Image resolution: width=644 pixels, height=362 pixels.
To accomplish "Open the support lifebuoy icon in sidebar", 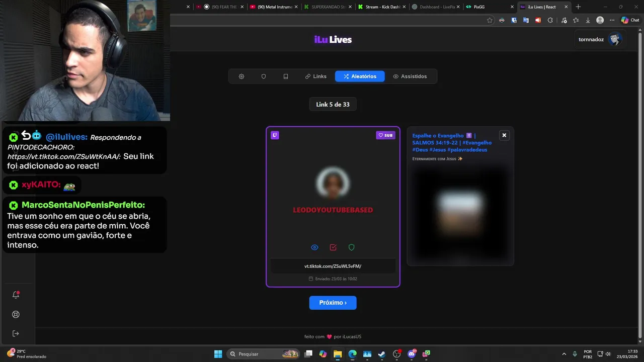I will click(16, 314).
